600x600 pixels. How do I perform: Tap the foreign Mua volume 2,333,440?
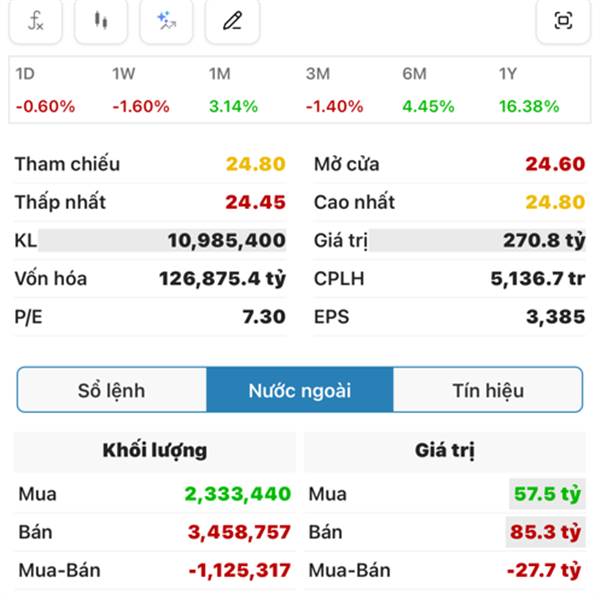(x=237, y=494)
